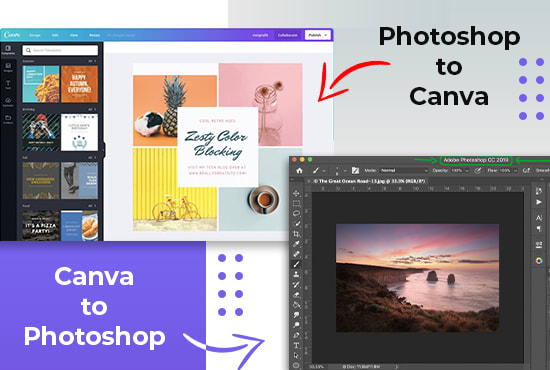550x370 pixels.
Task: Open the Flow value dropdown arrow
Action: (515, 171)
